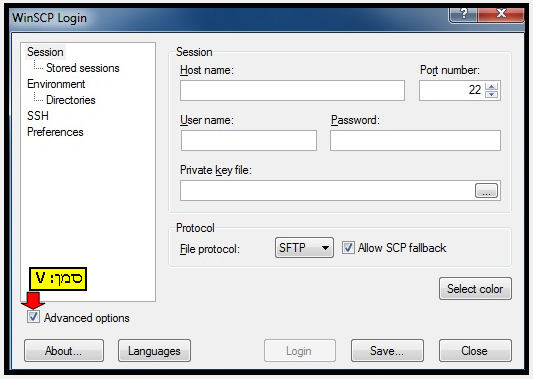The height and width of the screenshot is (379, 533).
Task: Close the window using title bar X
Action: (x=501, y=14)
